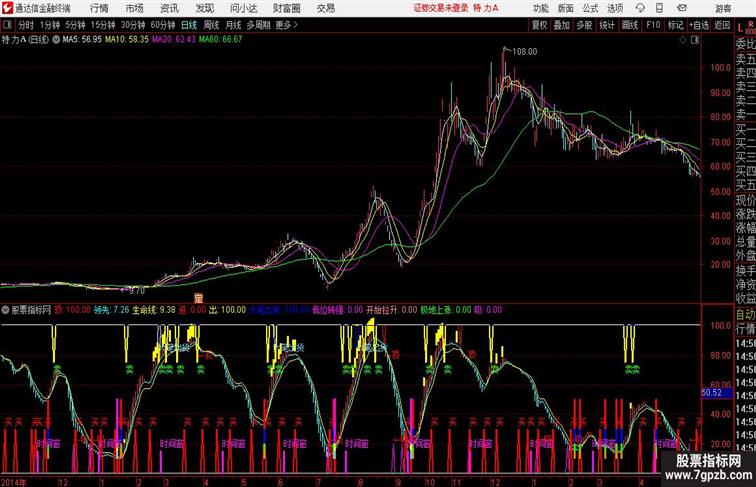Image resolution: width=756 pixels, height=487 pixels.
Task: Switch to 分时 intraday view
Action: 26,25
